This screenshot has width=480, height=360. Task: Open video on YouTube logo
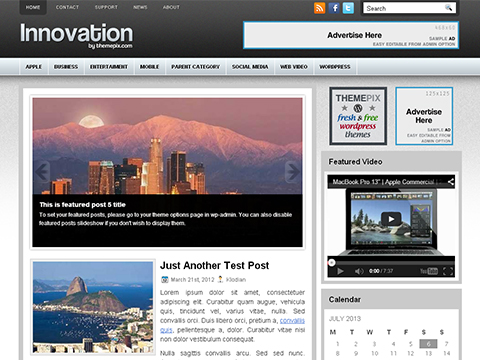tap(429, 271)
